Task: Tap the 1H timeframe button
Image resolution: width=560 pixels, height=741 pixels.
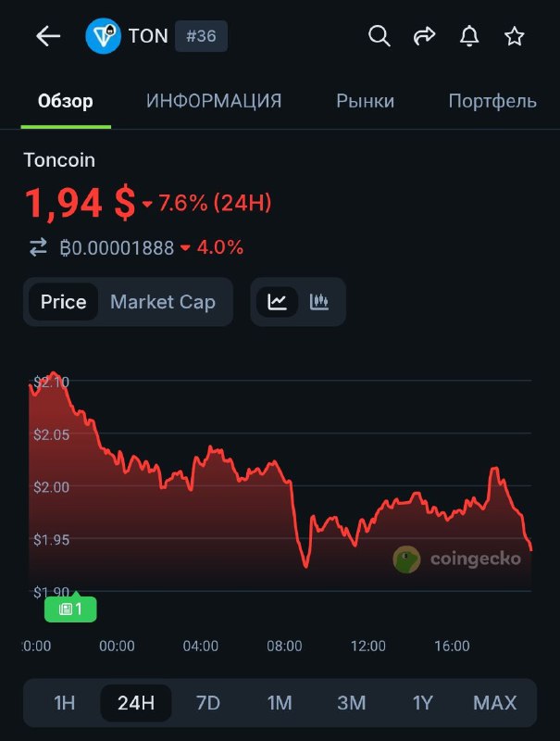Action: click(63, 703)
